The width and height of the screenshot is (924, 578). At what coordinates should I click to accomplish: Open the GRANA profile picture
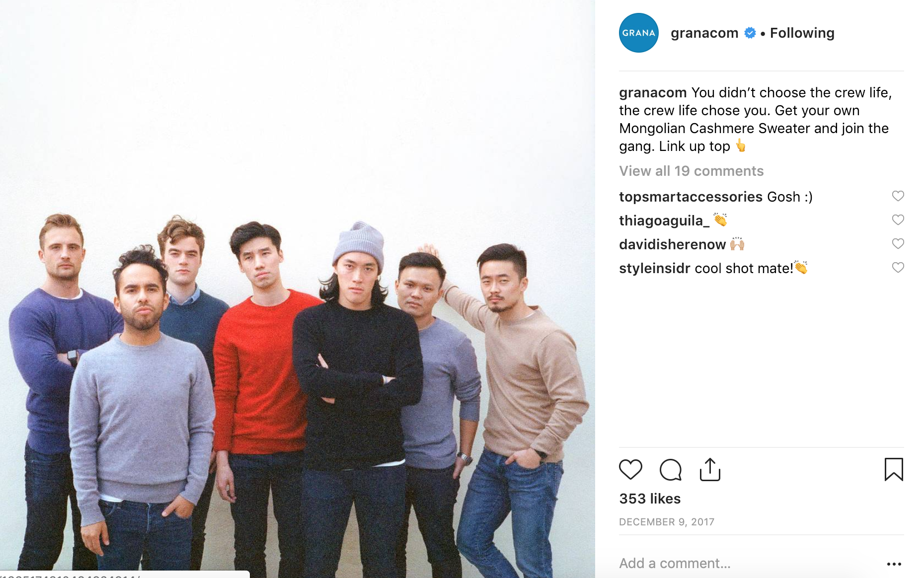tap(639, 33)
